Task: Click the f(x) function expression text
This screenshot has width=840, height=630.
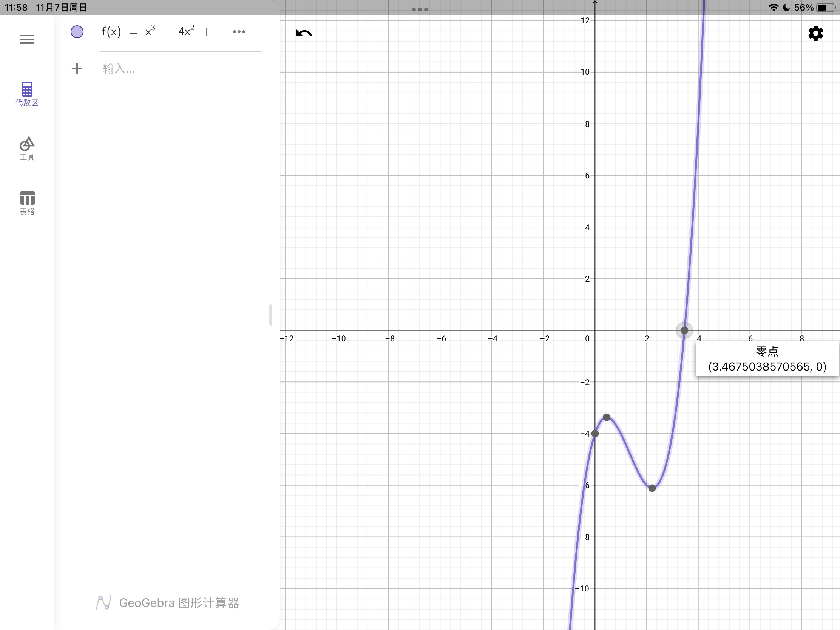Action: click(x=156, y=32)
